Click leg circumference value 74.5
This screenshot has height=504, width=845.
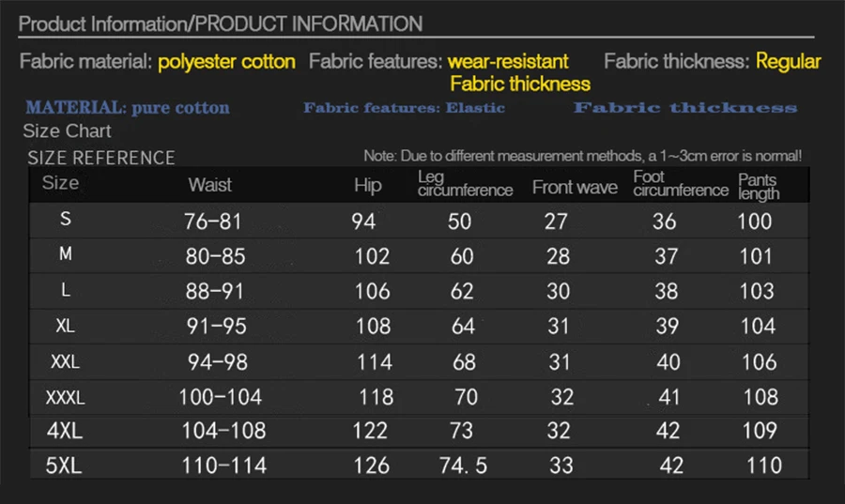pos(463,466)
